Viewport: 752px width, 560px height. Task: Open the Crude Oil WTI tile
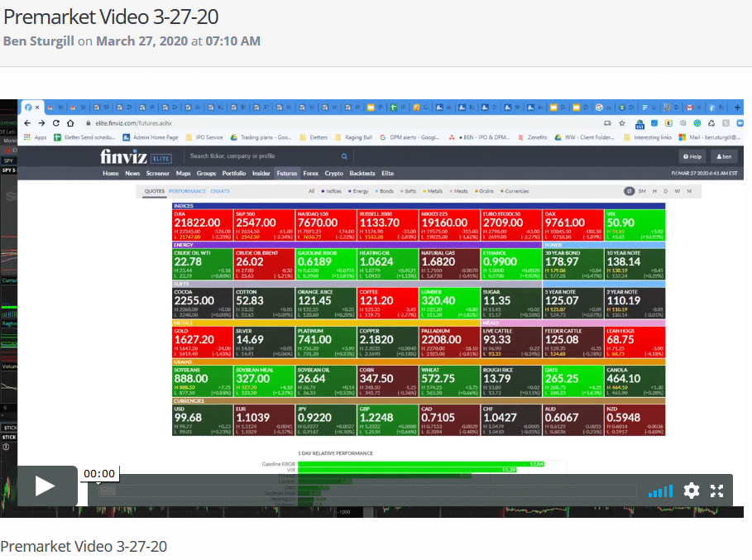tap(203, 264)
